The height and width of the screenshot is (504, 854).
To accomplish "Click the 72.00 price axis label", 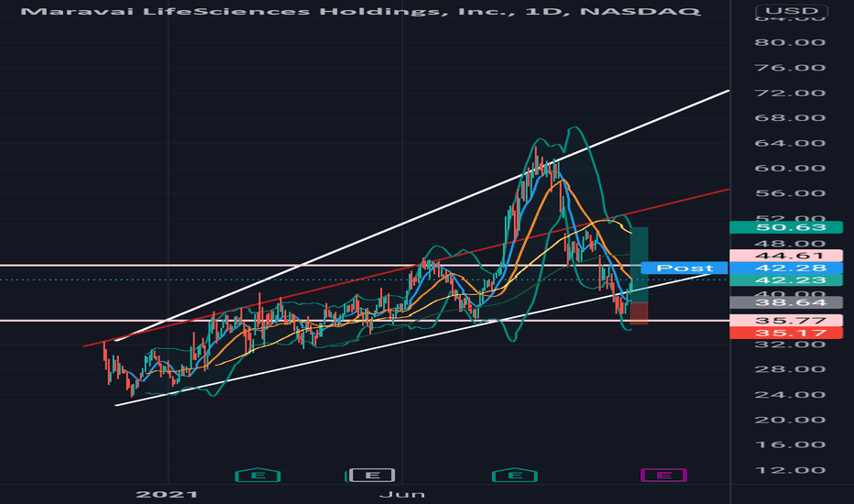I will (x=790, y=93).
